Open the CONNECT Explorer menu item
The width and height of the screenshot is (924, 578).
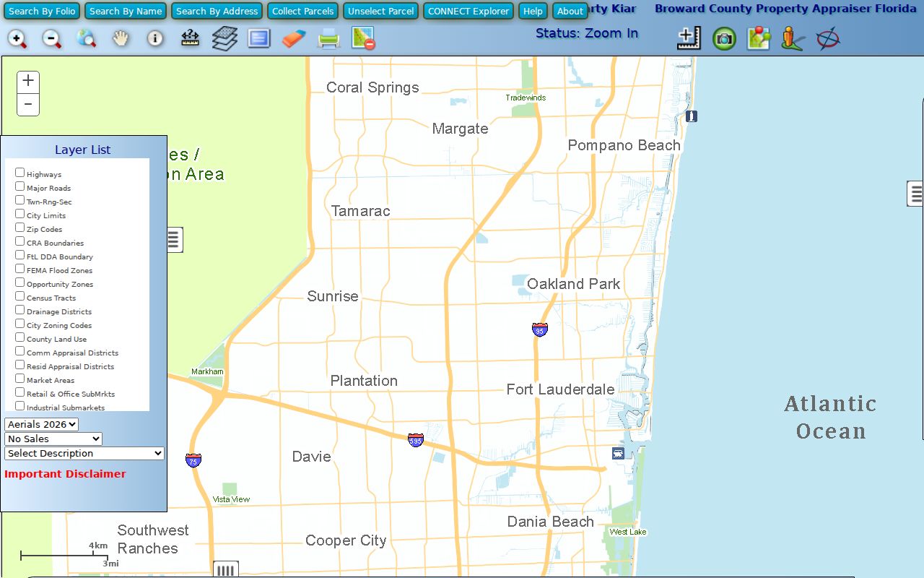(x=468, y=11)
